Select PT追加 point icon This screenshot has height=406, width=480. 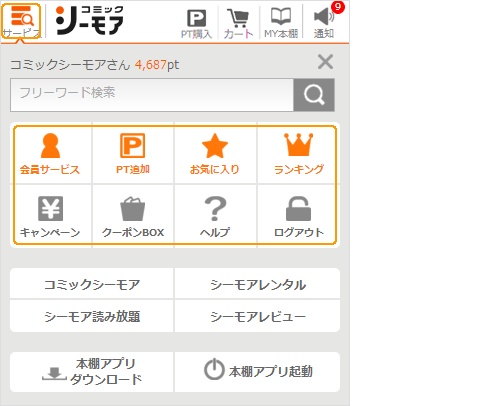click(x=133, y=154)
